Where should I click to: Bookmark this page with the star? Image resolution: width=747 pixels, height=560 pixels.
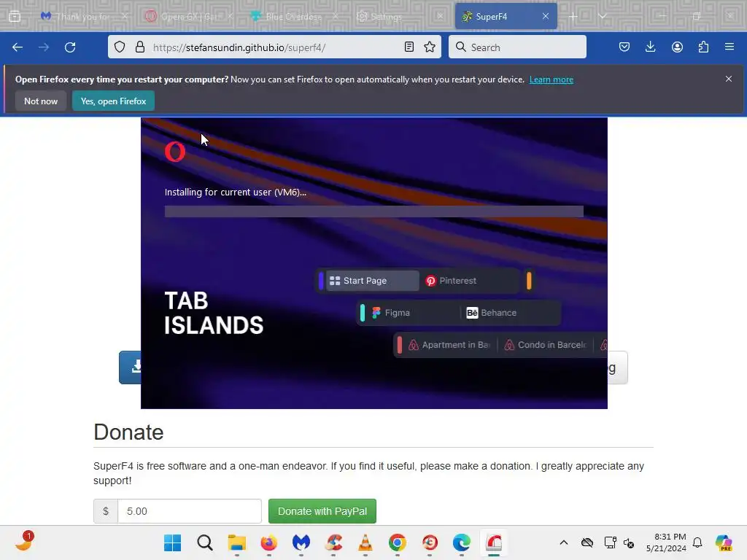pos(430,47)
